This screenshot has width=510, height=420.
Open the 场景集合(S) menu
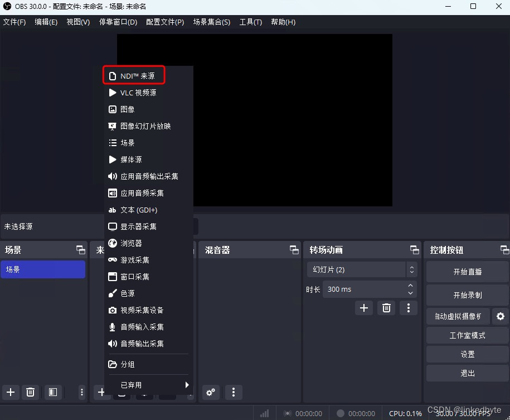tap(212, 22)
